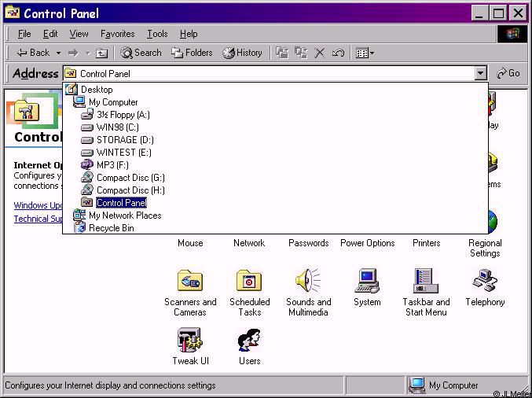Click the Go button
This screenshot has width=532, height=398.
(508, 73)
